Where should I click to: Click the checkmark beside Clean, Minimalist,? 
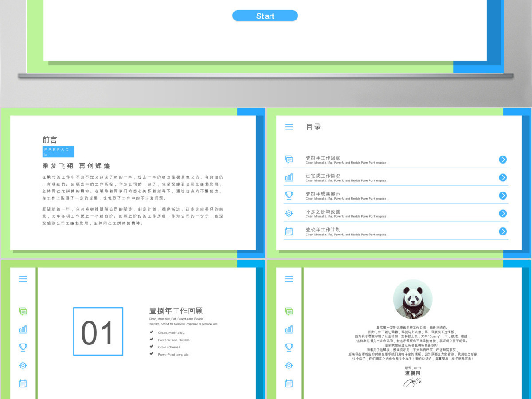(152, 332)
